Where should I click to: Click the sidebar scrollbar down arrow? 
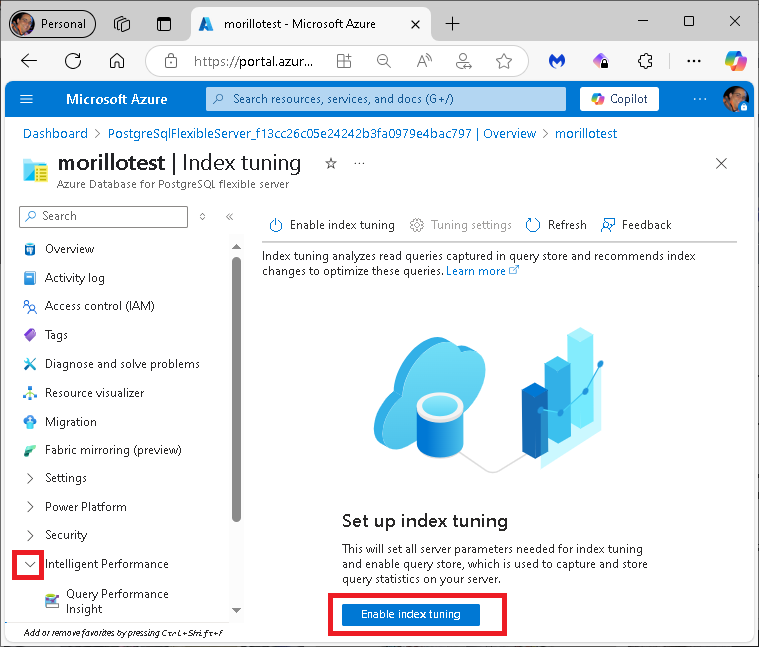tap(236, 610)
